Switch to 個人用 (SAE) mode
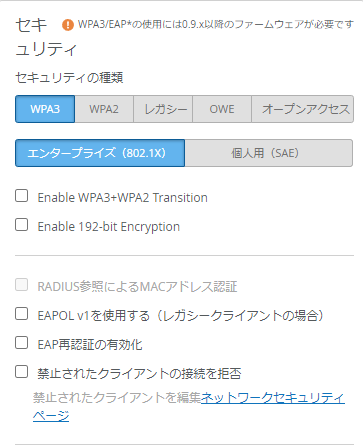This screenshot has height=446, width=363. point(269,153)
